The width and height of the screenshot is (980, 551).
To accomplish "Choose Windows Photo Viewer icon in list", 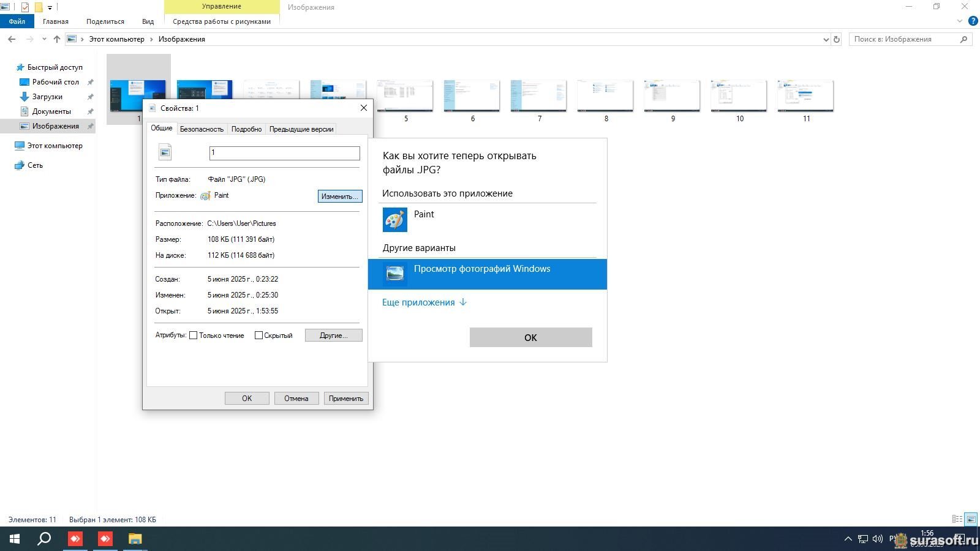I will (x=395, y=274).
